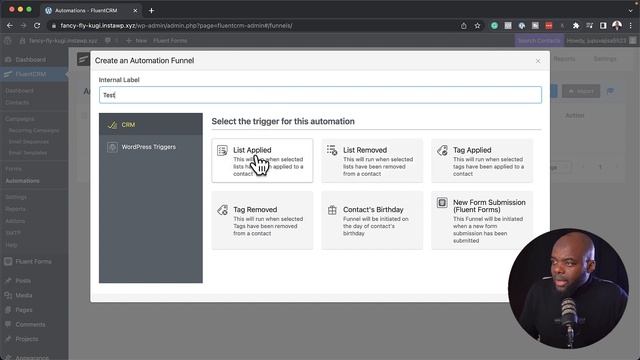
Task: Click the green Grammarly extension icon
Action: pyautogui.click(x=494, y=26)
